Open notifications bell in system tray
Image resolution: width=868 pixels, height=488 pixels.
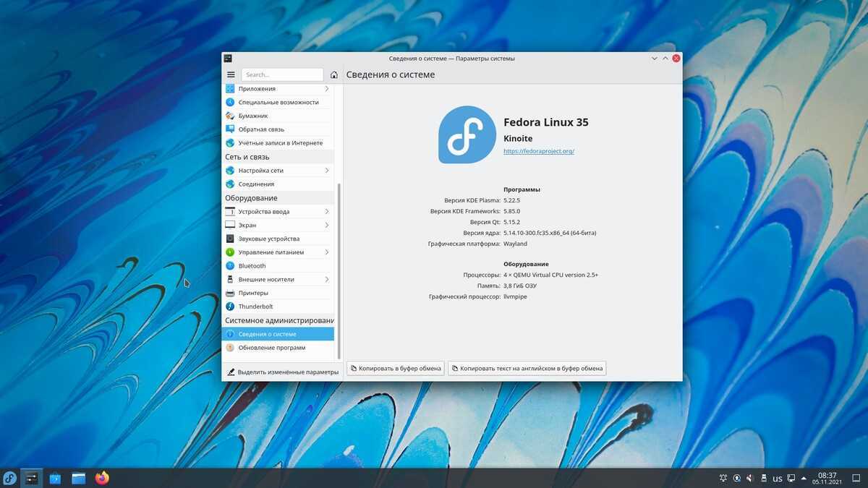[723, 478]
